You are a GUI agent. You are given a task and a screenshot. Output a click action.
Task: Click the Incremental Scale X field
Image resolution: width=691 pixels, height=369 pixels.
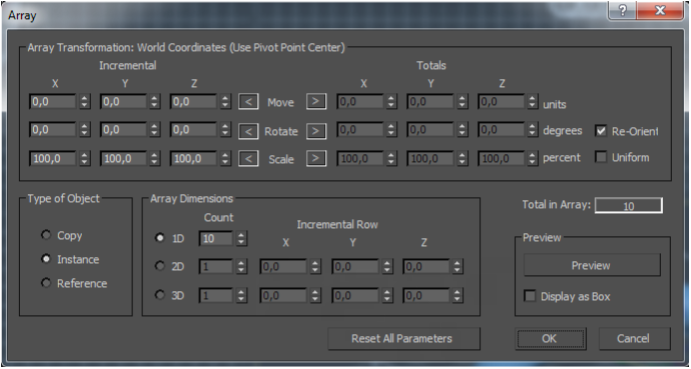point(53,159)
